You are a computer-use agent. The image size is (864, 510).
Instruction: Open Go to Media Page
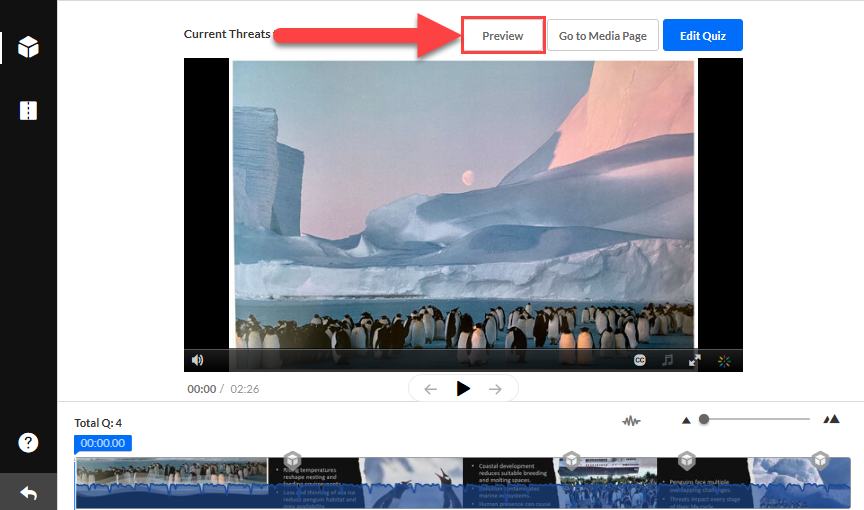tap(603, 35)
